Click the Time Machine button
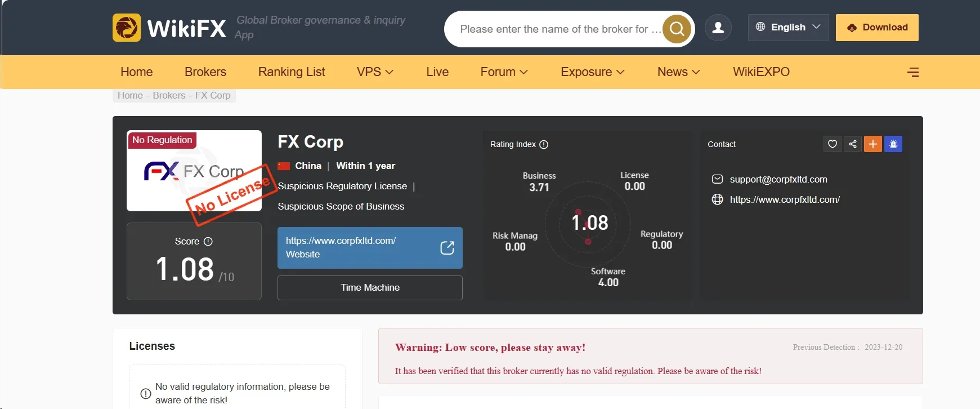The width and height of the screenshot is (980, 409). [370, 288]
